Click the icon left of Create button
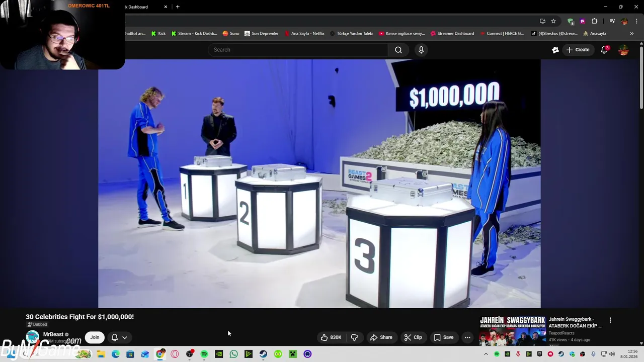This screenshot has height=362, width=644. (x=555, y=50)
